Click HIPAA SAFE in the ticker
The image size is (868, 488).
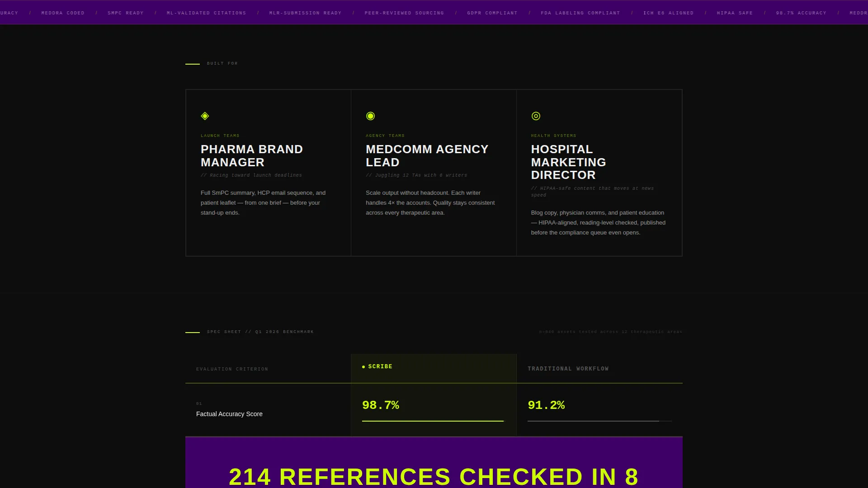pyautogui.click(x=735, y=13)
